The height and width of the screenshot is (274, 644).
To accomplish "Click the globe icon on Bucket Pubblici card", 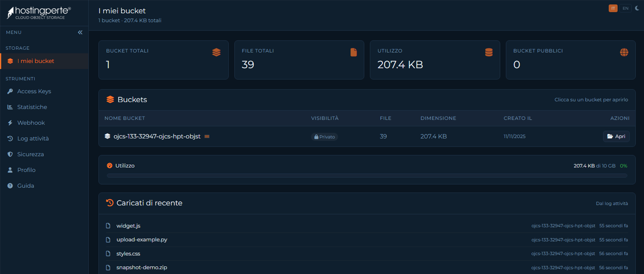I will (x=624, y=52).
